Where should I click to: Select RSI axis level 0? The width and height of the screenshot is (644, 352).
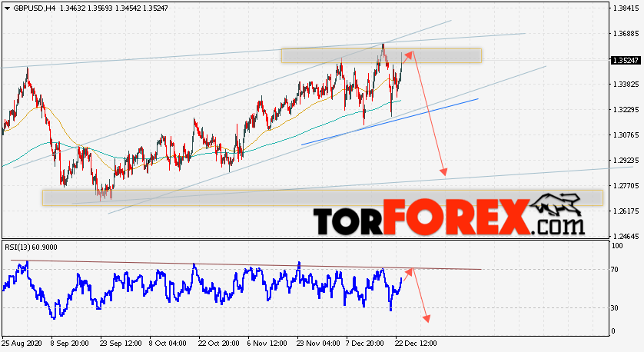613,331
